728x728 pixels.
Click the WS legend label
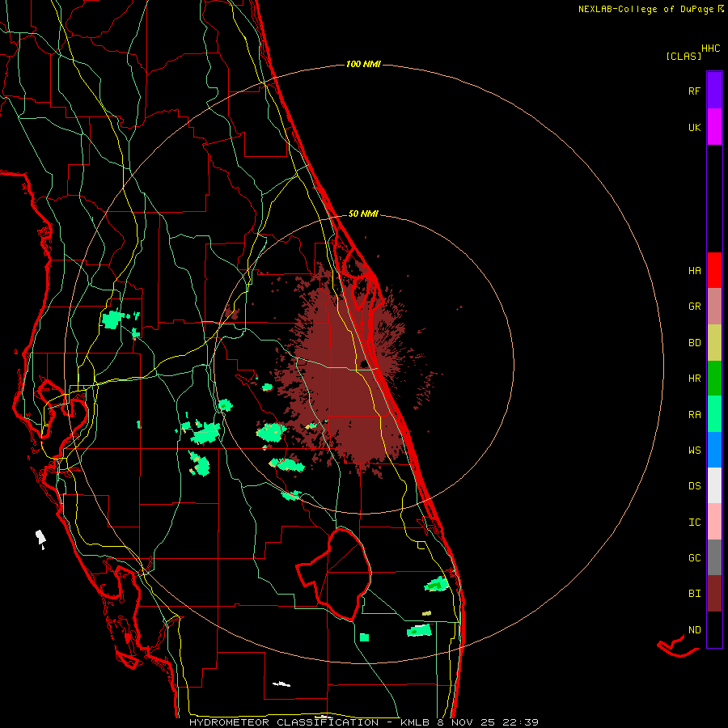pyautogui.click(x=694, y=451)
